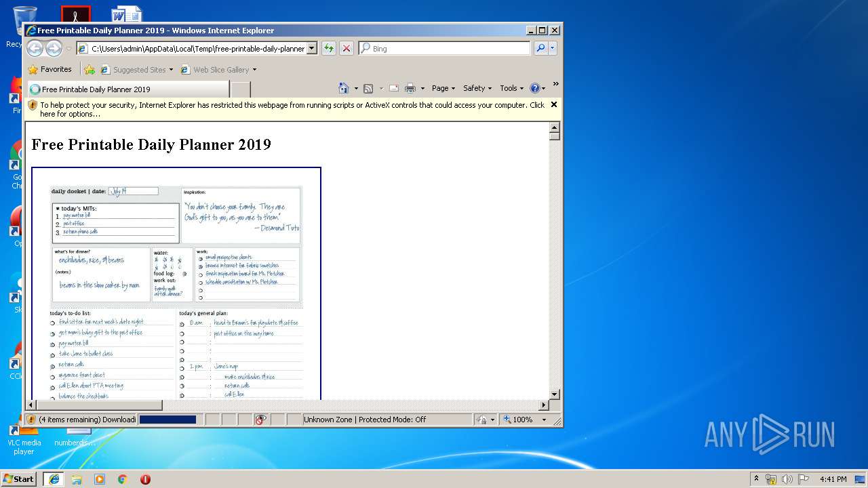Open the Windows Start menu
Screen dimensions: 868x488
click(18, 479)
